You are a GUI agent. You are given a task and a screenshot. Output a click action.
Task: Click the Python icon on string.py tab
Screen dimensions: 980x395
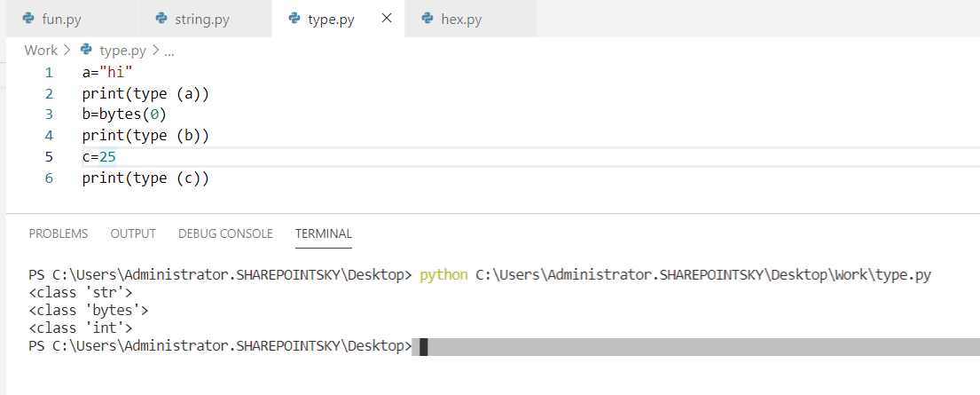(x=161, y=19)
